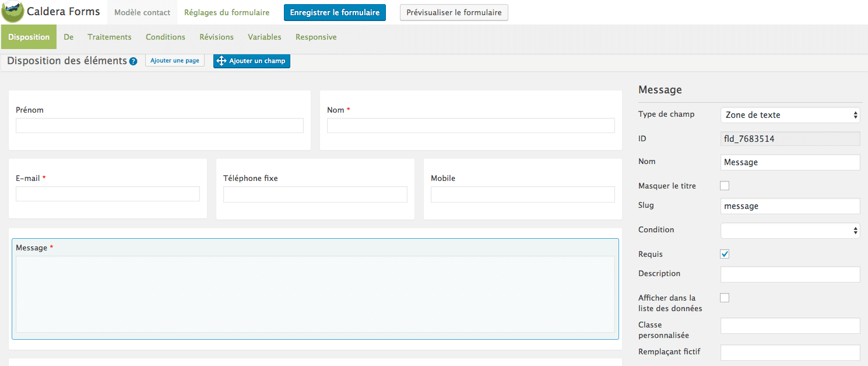Click the move crosshair icon on Ajouter un champ
The height and width of the screenshot is (366, 868).
pyautogui.click(x=222, y=61)
